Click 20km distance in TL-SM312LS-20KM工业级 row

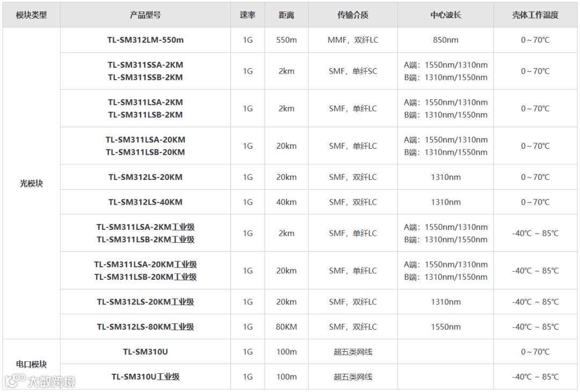[x=286, y=302]
